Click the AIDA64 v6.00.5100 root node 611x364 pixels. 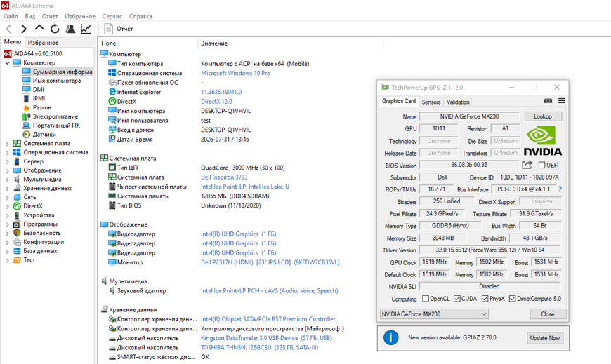pos(33,54)
